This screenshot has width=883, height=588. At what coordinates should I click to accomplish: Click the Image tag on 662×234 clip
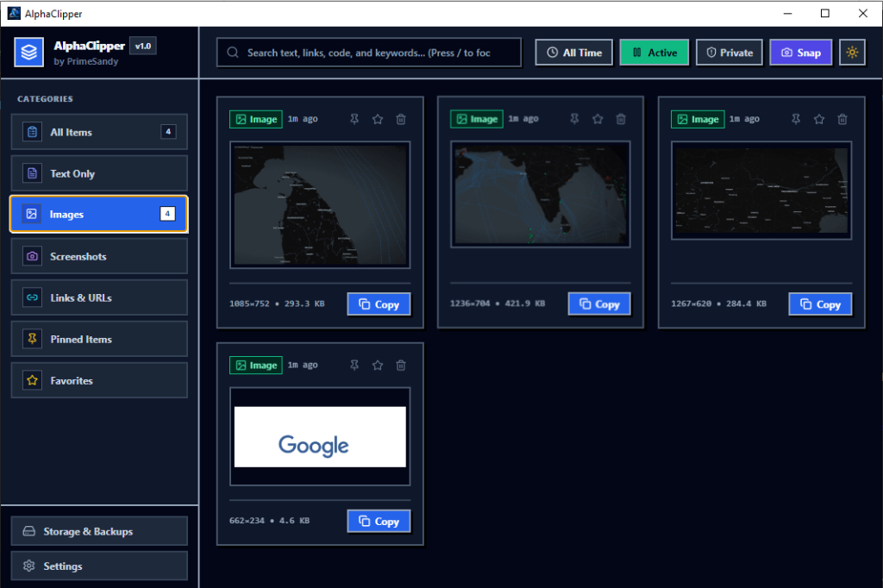256,366
